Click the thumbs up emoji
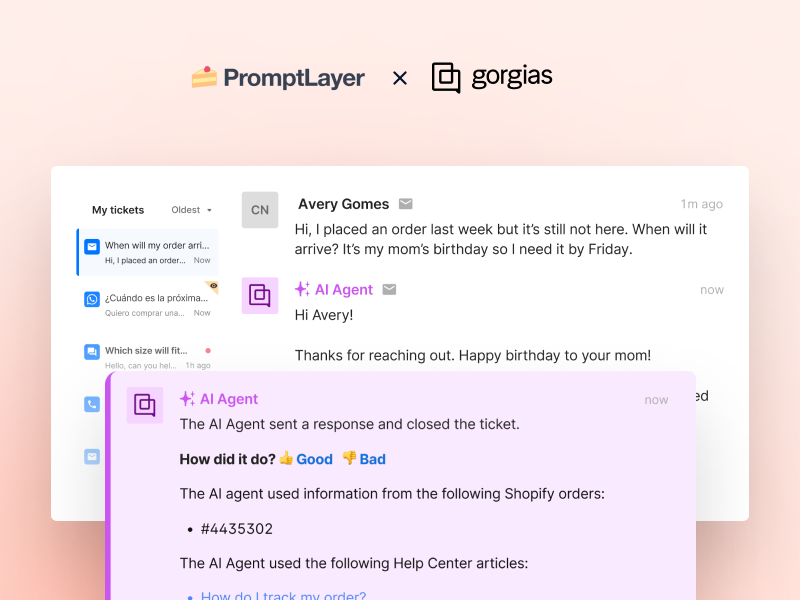 click(286, 458)
